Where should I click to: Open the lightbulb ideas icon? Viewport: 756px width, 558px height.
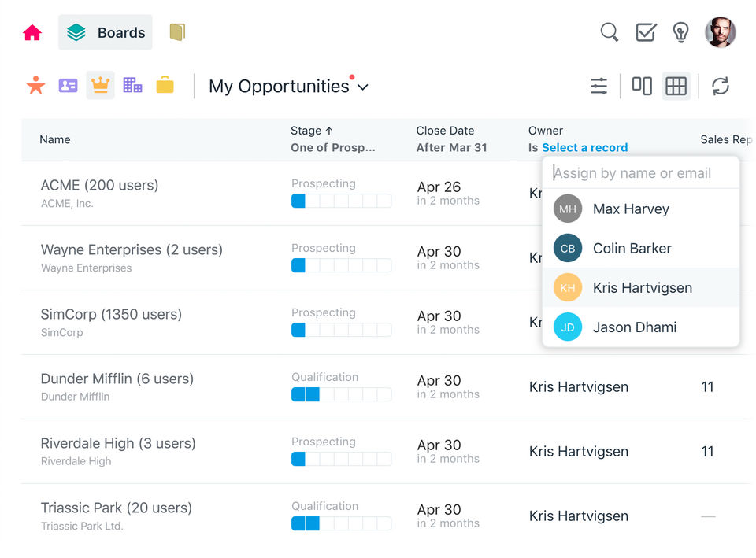point(680,32)
